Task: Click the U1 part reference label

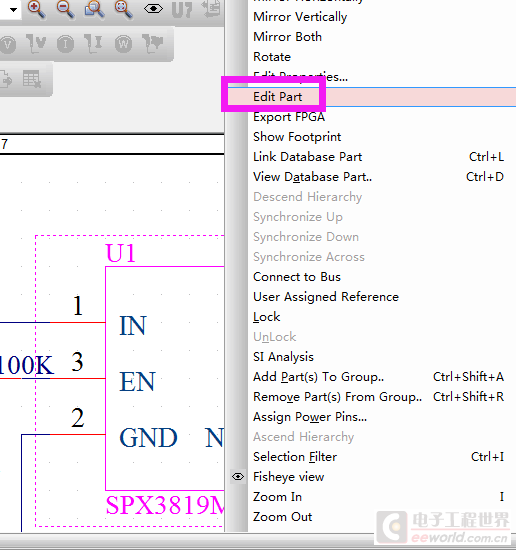Action: (121, 253)
